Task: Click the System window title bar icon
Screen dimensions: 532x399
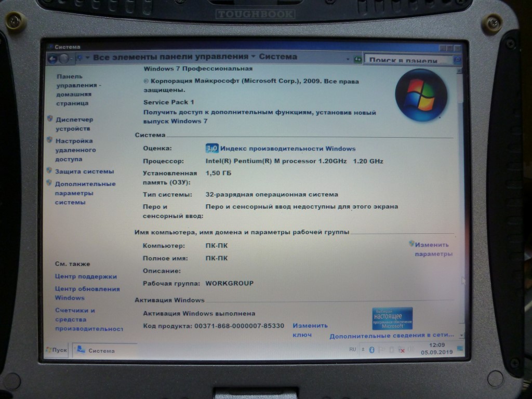Action: click(51, 46)
